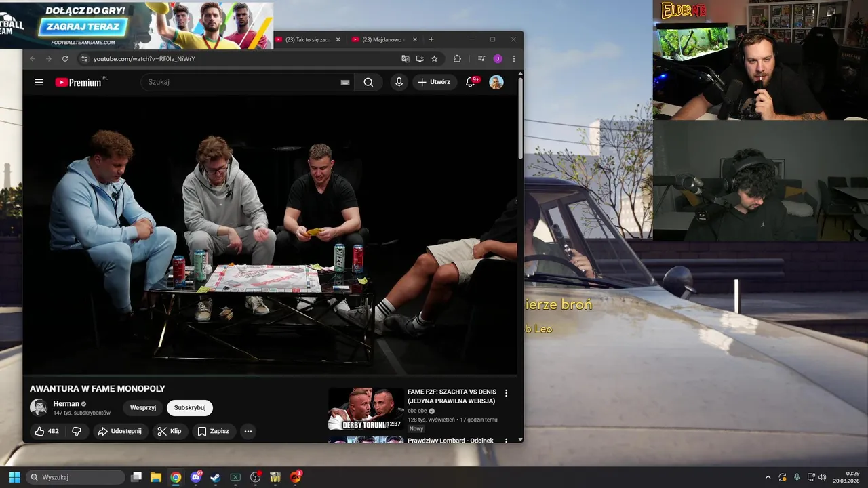This screenshot has height=488, width=868.
Task: Open Steam from the taskbar
Action: [215, 477]
